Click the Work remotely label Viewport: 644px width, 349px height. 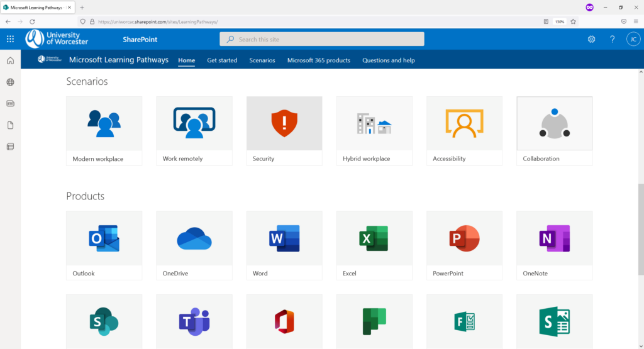(182, 158)
